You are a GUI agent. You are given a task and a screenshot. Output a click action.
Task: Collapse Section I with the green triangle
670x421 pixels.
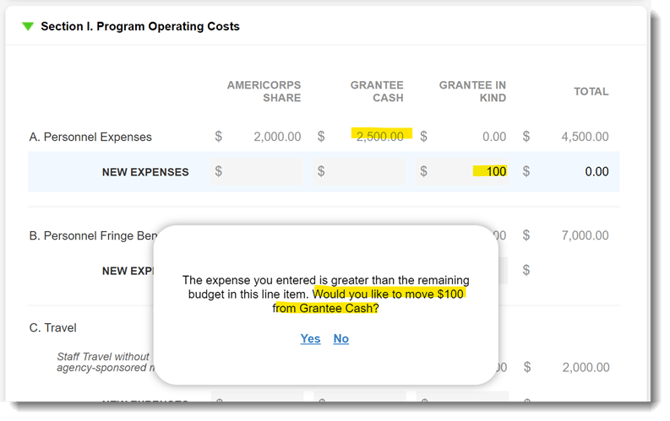pyautogui.click(x=27, y=27)
